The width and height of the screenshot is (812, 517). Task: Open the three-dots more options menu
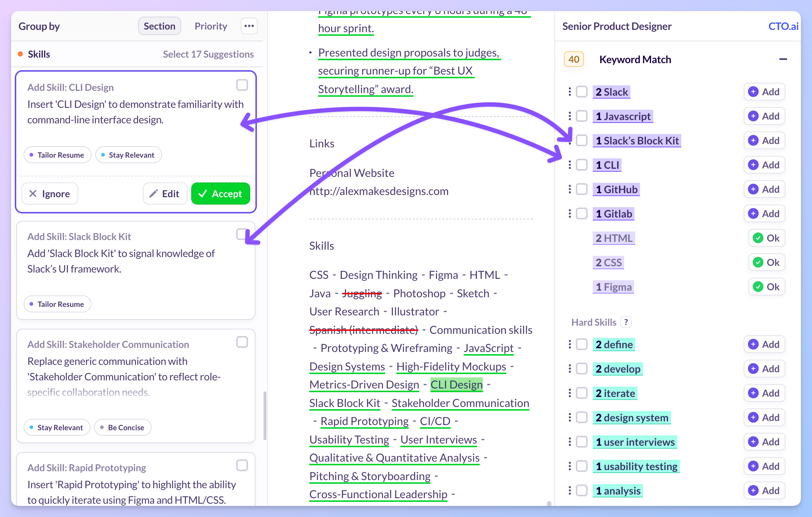249,26
